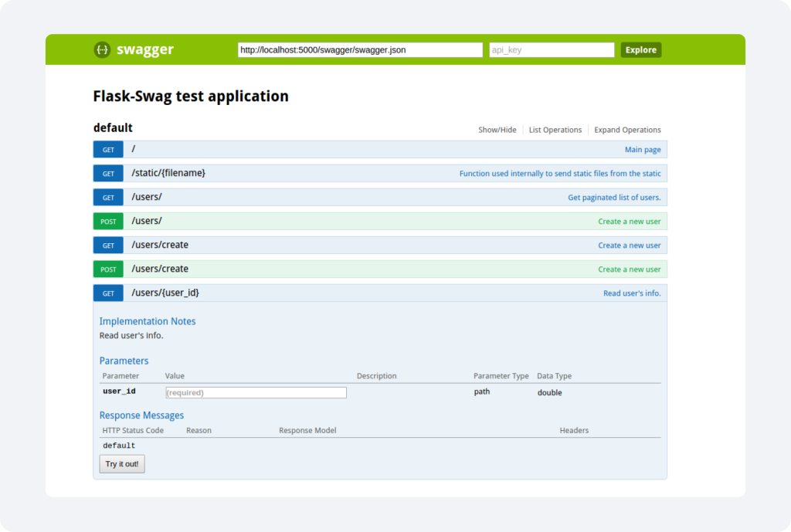Expand the GET /users/ endpoint path
Screen dimensions: 791x532
click(147, 197)
